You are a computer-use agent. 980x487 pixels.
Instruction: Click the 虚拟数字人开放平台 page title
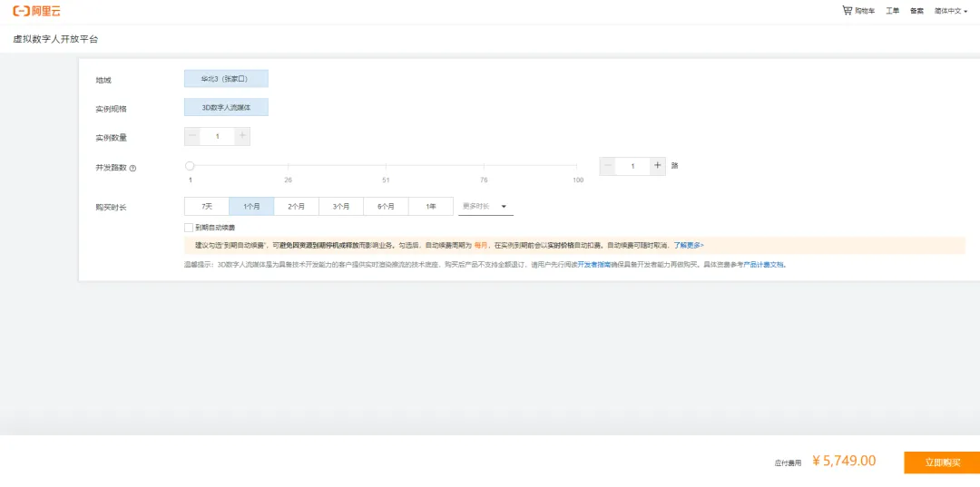point(55,39)
